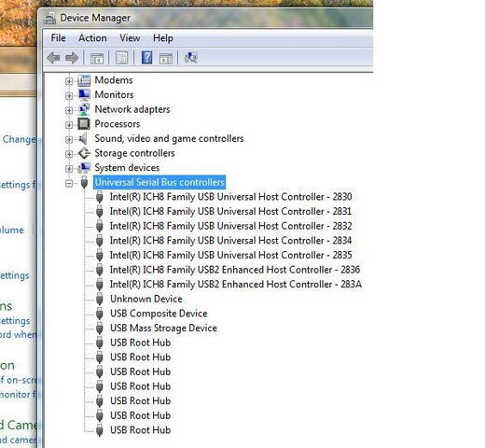Screen dimensions: 485x448
Task: Click the Back arrow toolbar icon
Action: [53, 58]
